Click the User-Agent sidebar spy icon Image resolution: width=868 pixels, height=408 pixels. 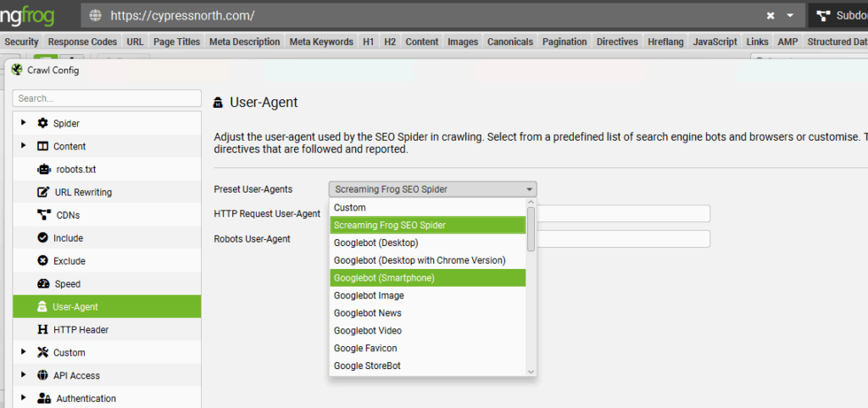[42, 307]
